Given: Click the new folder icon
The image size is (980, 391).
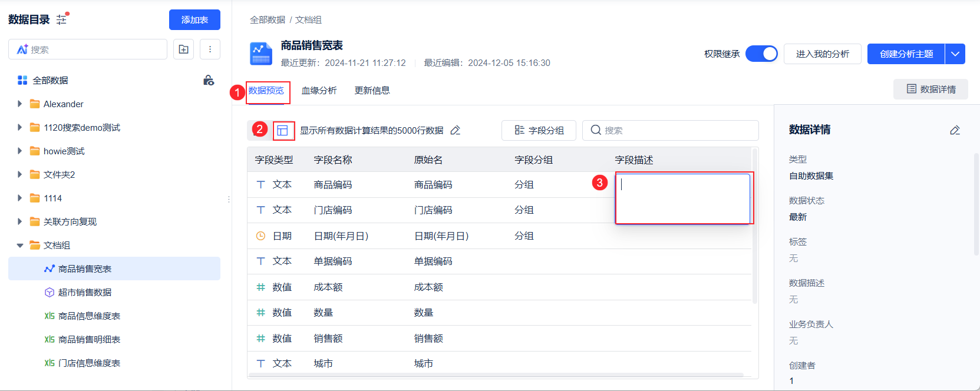Looking at the screenshot, I should click(184, 49).
